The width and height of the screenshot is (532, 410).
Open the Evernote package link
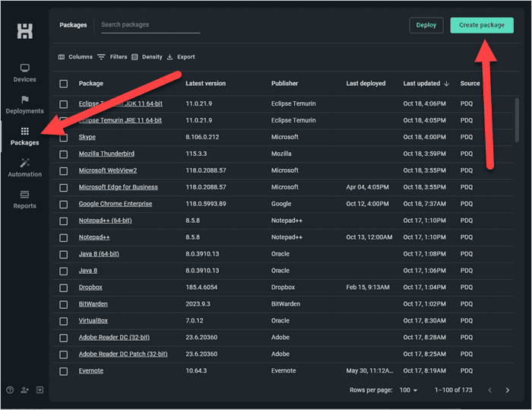tap(91, 370)
